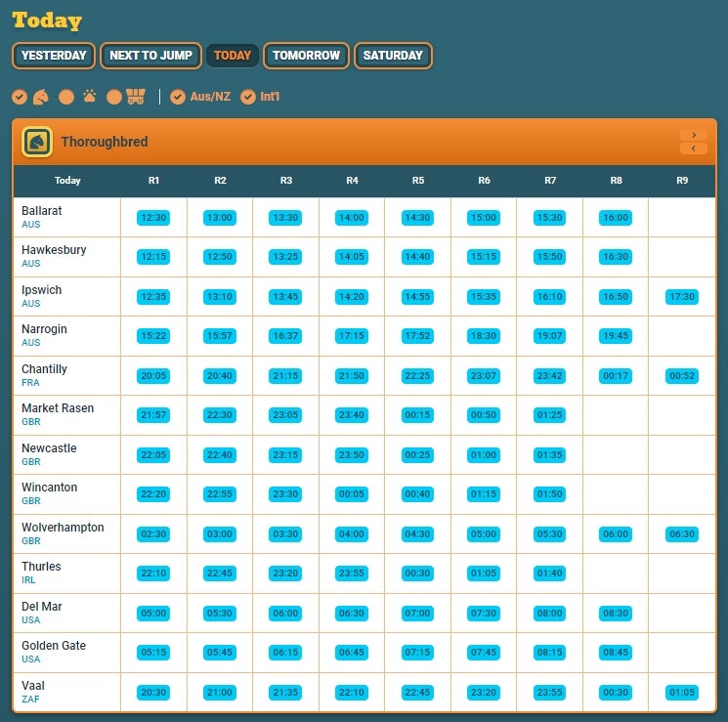The height and width of the screenshot is (722, 728).
Task: Open Newcastle race 5 at 00:25
Action: pyautogui.click(x=417, y=455)
